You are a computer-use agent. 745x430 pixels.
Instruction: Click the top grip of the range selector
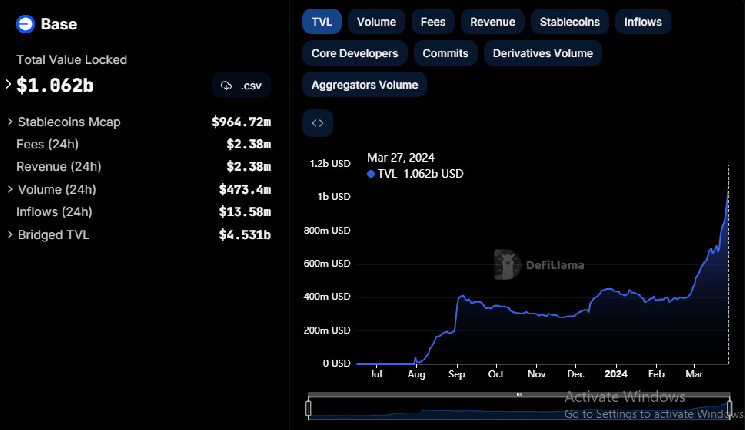pos(519,394)
